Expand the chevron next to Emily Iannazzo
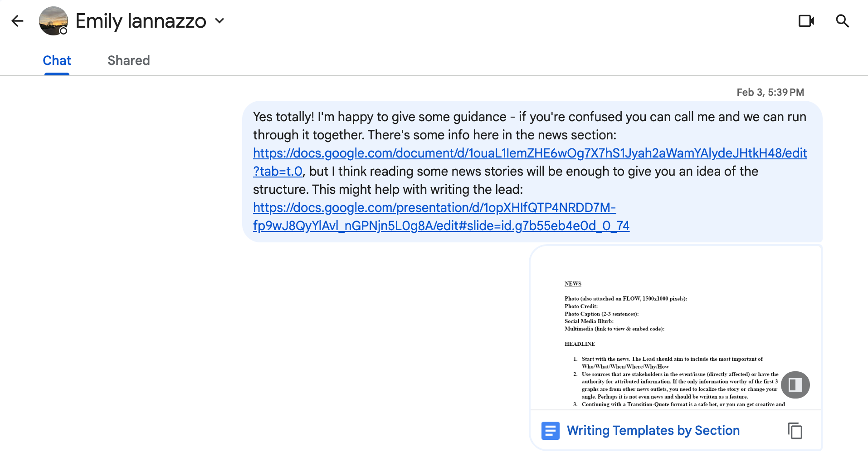 click(220, 21)
